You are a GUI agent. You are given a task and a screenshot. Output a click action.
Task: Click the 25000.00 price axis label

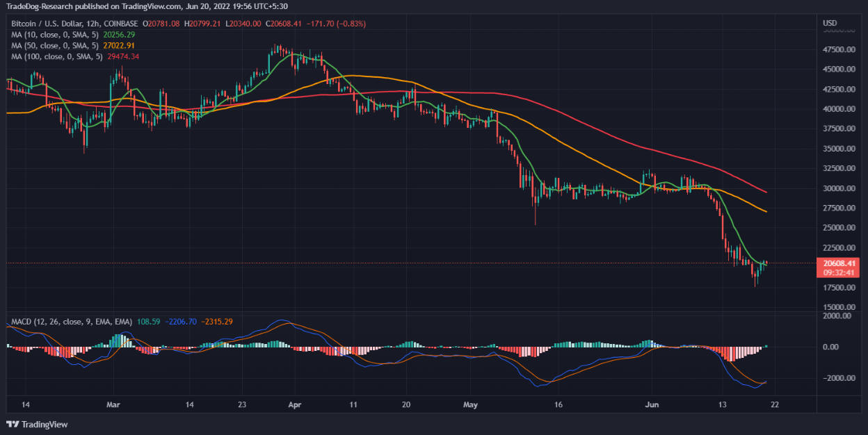point(838,228)
